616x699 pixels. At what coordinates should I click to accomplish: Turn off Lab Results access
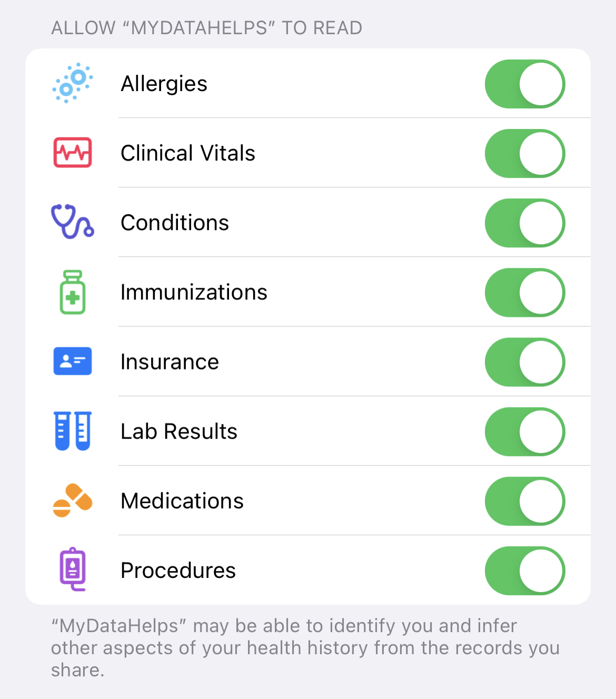point(525,431)
